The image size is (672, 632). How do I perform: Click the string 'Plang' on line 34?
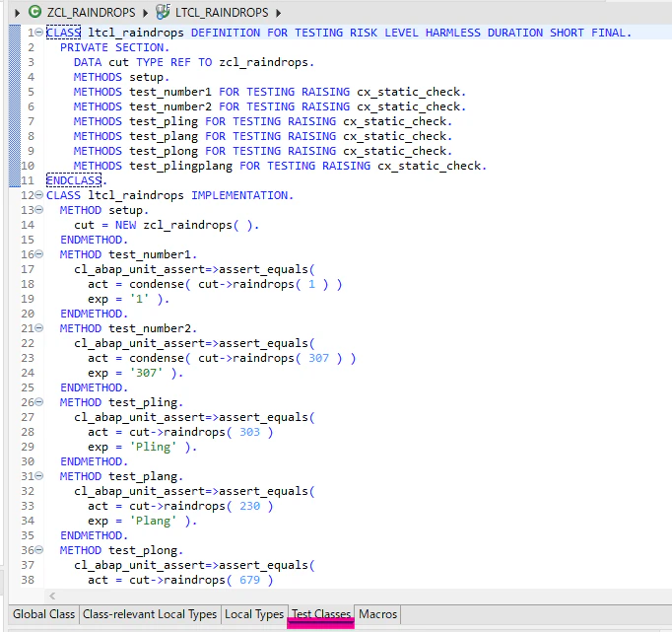pos(154,521)
